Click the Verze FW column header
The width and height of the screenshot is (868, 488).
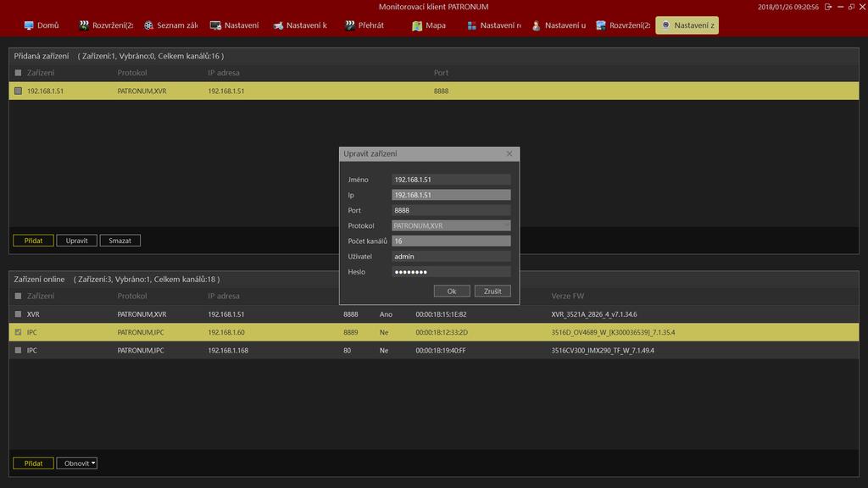pyautogui.click(x=567, y=296)
